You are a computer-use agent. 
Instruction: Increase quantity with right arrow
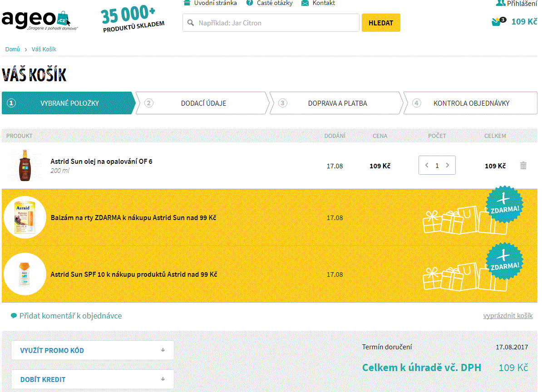[448, 166]
